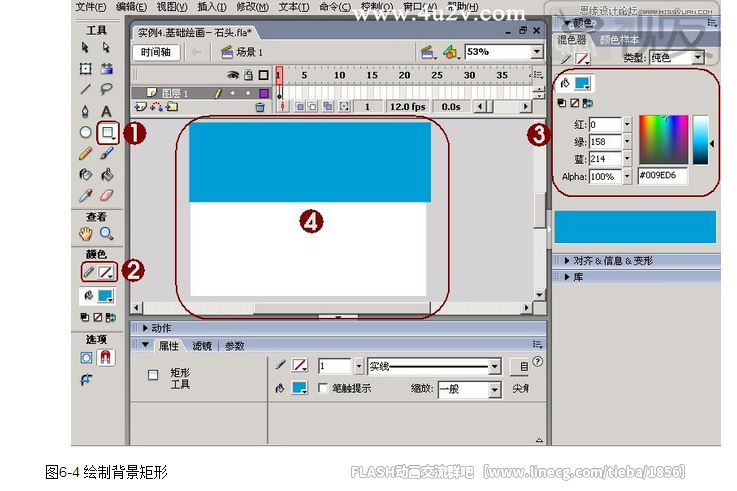Pick a hue in color spectrum box
This screenshot has height=491, width=737.
click(663, 139)
